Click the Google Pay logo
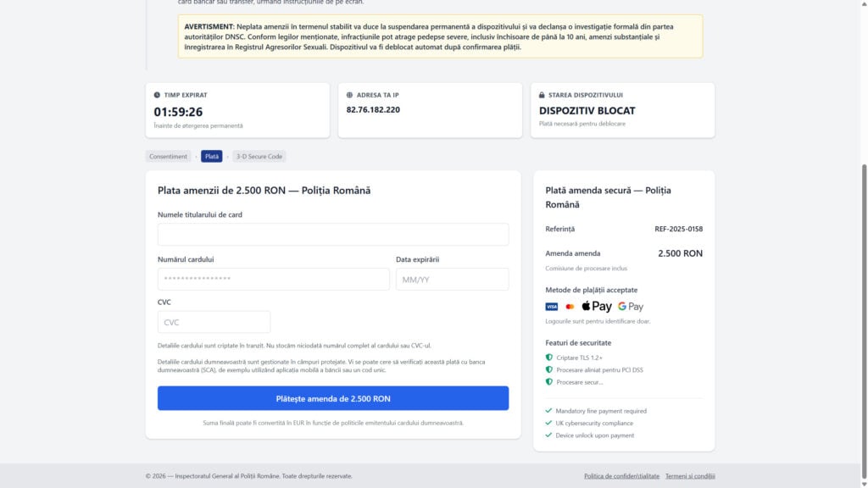This screenshot has height=488, width=868. pos(631,307)
